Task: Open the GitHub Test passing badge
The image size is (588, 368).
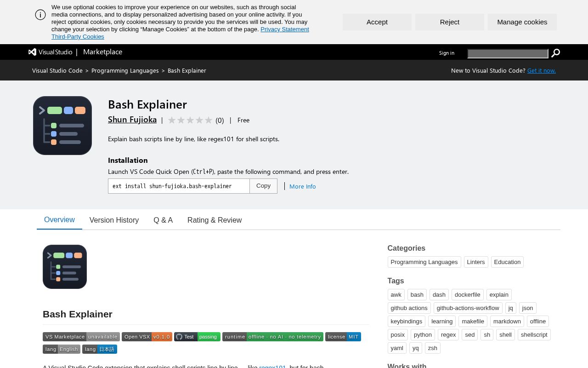Action: click(x=197, y=337)
